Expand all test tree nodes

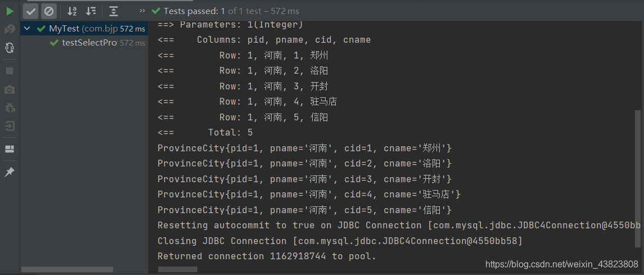click(x=114, y=11)
